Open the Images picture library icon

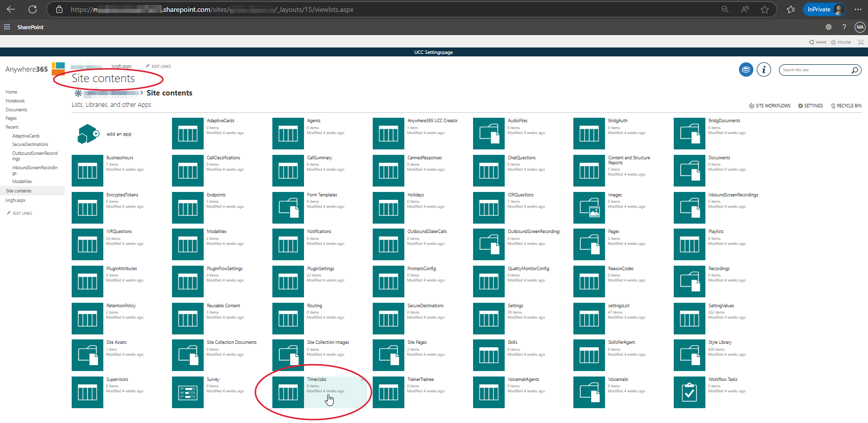pos(589,208)
